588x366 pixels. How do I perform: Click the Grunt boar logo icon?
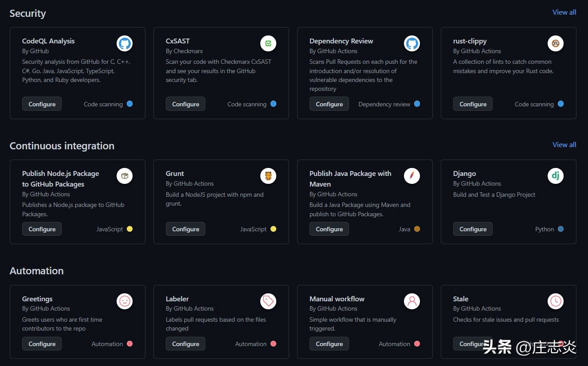tap(268, 176)
